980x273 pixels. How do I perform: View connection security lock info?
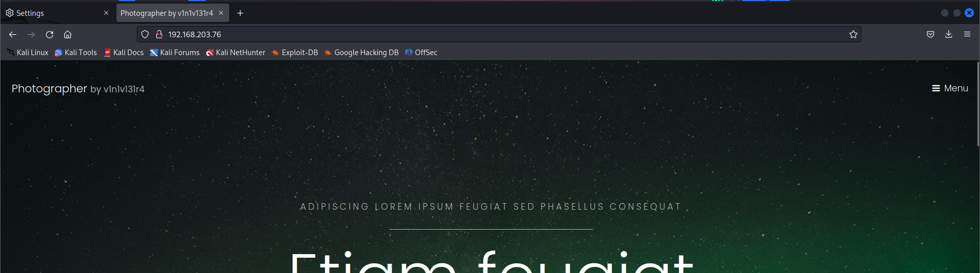coord(159,34)
